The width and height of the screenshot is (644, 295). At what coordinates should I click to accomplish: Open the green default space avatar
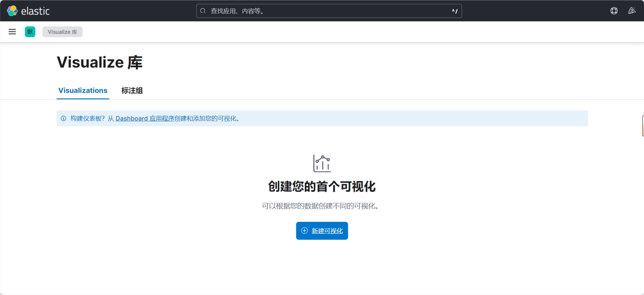tap(30, 32)
